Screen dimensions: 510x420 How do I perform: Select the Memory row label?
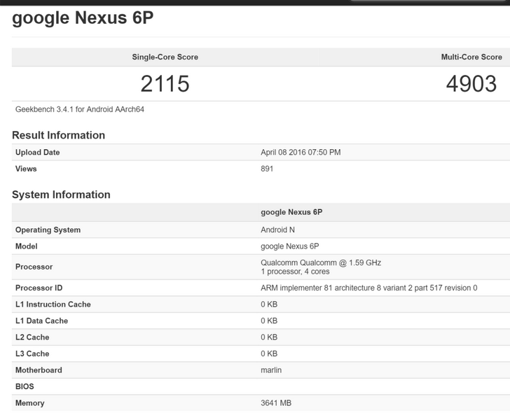(x=29, y=403)
